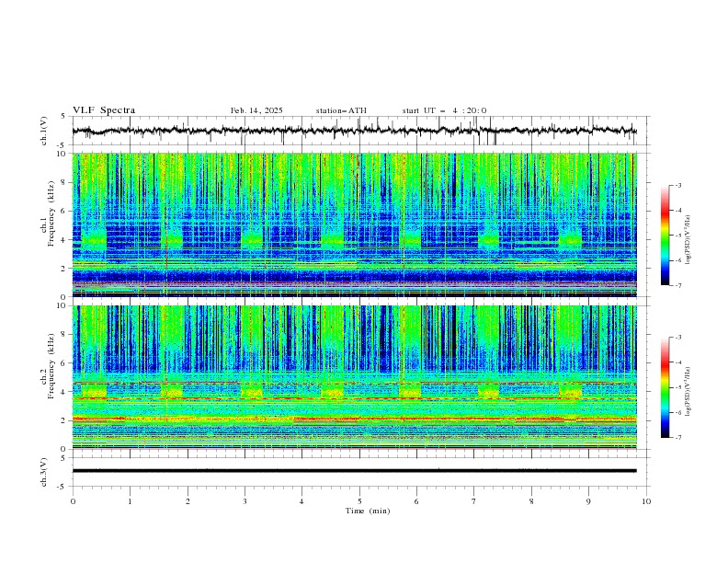
Task: Click time axis tick label "7"
Action: tap(474, 501)
